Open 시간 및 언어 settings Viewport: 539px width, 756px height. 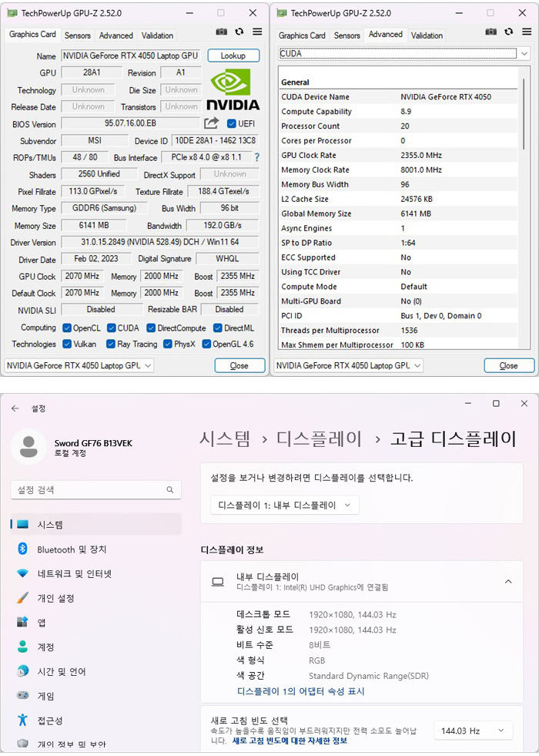click(x=95, y=671)
